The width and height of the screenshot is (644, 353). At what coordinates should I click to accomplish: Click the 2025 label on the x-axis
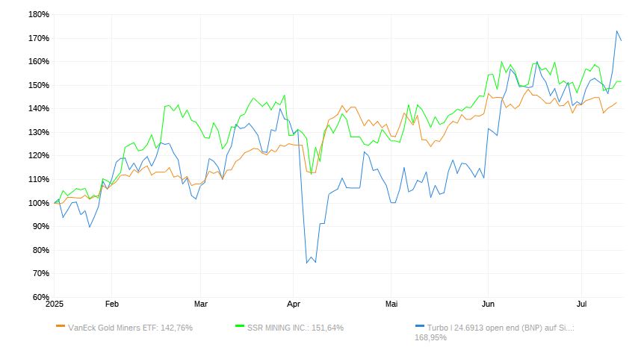pos(54,304)
